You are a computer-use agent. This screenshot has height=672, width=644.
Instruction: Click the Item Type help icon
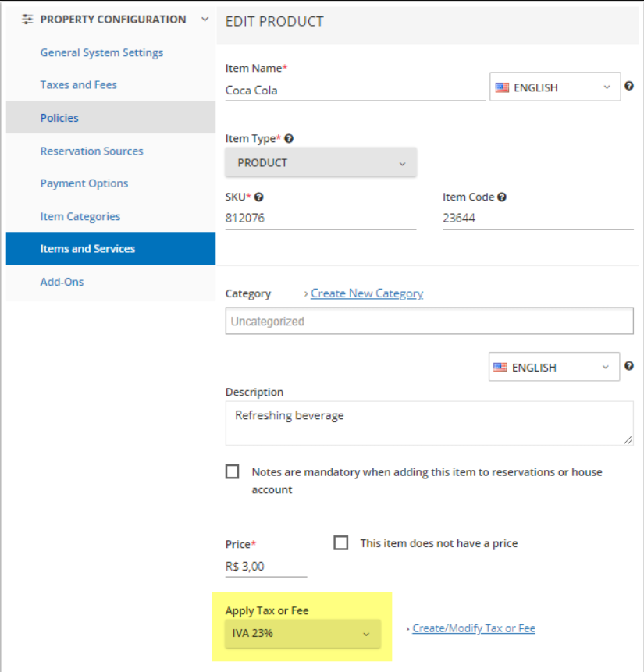[x=289, y=138]
